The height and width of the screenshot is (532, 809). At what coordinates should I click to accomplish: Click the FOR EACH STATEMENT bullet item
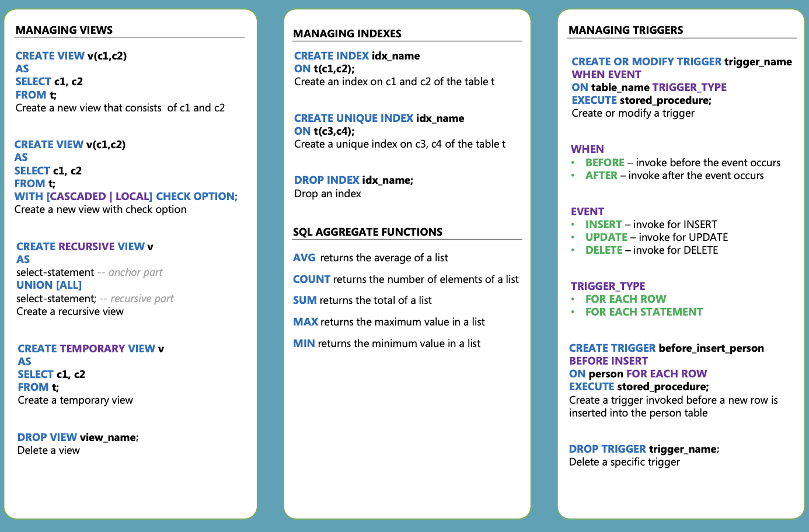pos(644,311)
